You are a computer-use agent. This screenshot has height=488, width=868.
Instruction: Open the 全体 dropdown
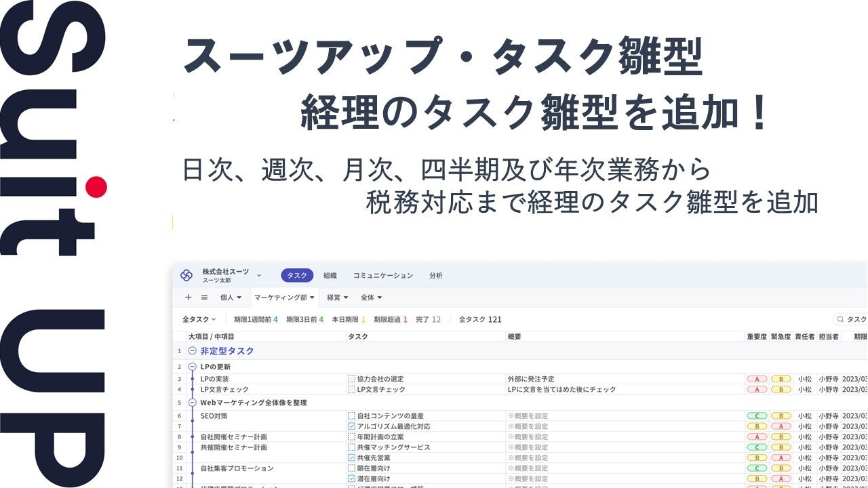click(371, 297)
